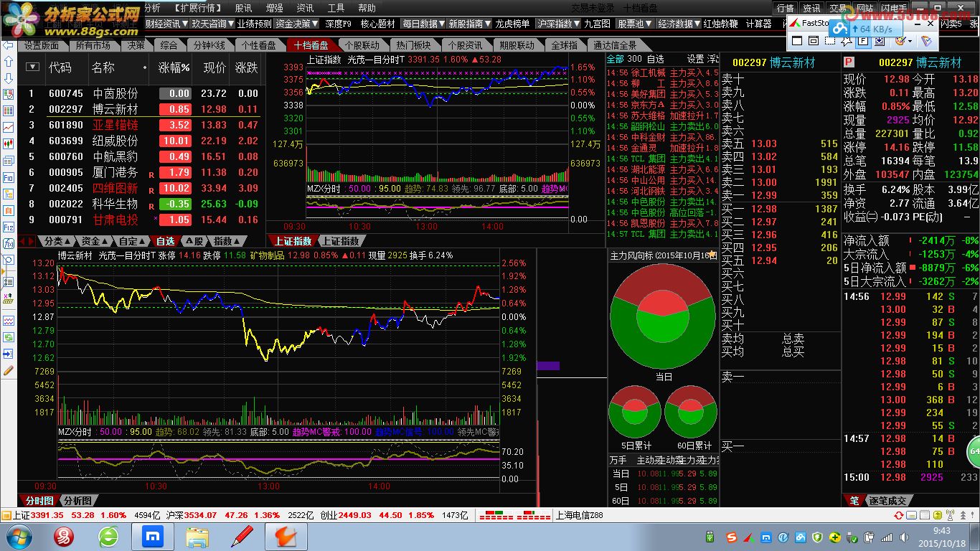Open Maxthon browser taskbar icon
This screenshot has height=551, width=980.
[153, 536]
